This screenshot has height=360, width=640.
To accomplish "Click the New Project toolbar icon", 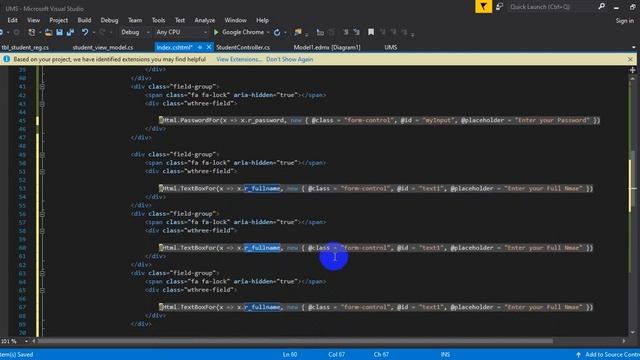I will click(x=31, y=32).
